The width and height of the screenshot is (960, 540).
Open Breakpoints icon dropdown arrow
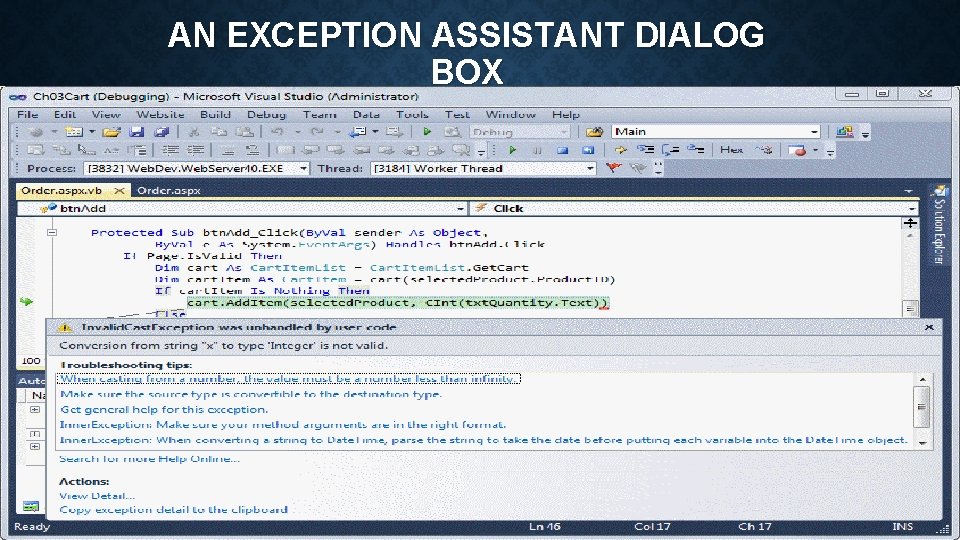(x=816, y=150)
